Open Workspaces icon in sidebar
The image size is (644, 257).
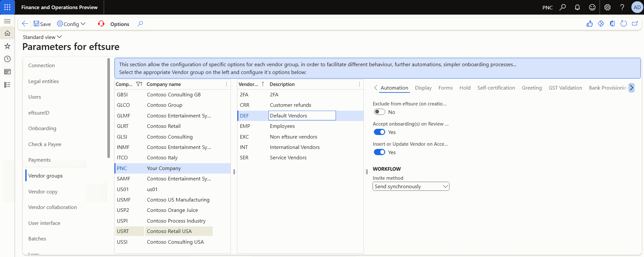7,72
